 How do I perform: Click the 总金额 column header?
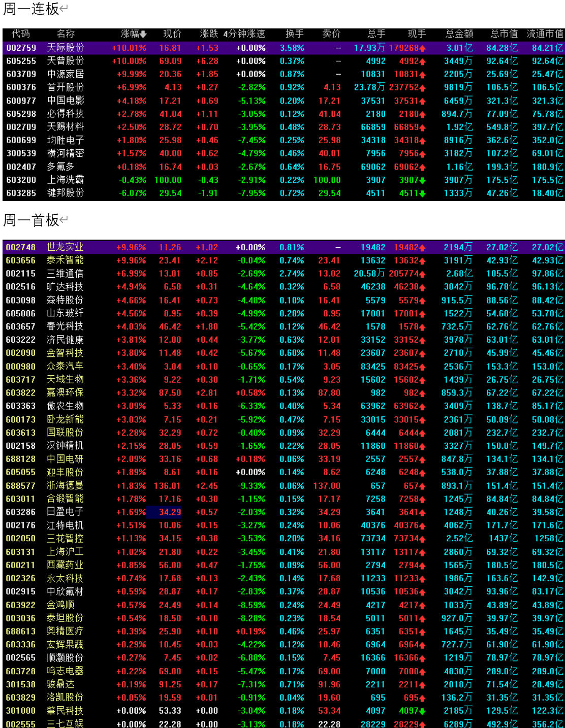(x=459, y=34)
